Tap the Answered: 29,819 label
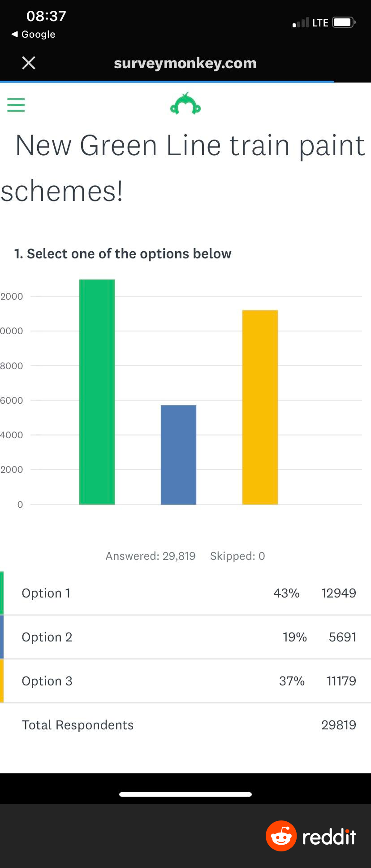 coord(151,556)
